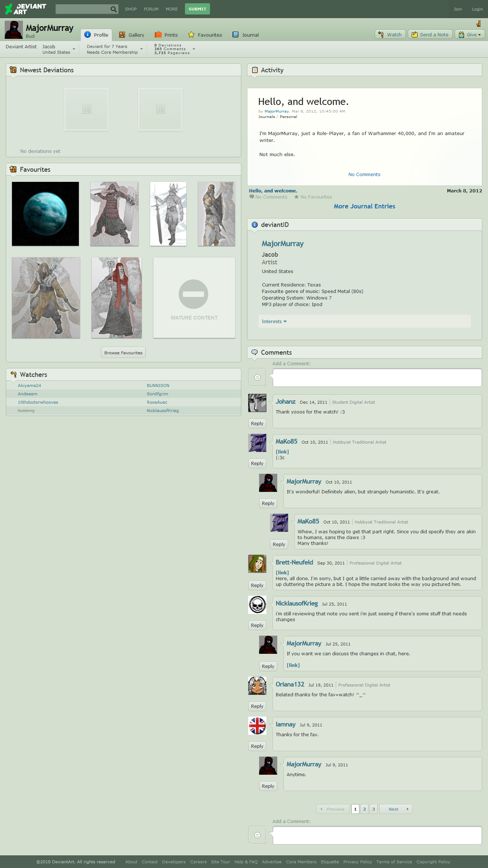
Task: Click the search magnifier icon
Action: coord(114,9)
